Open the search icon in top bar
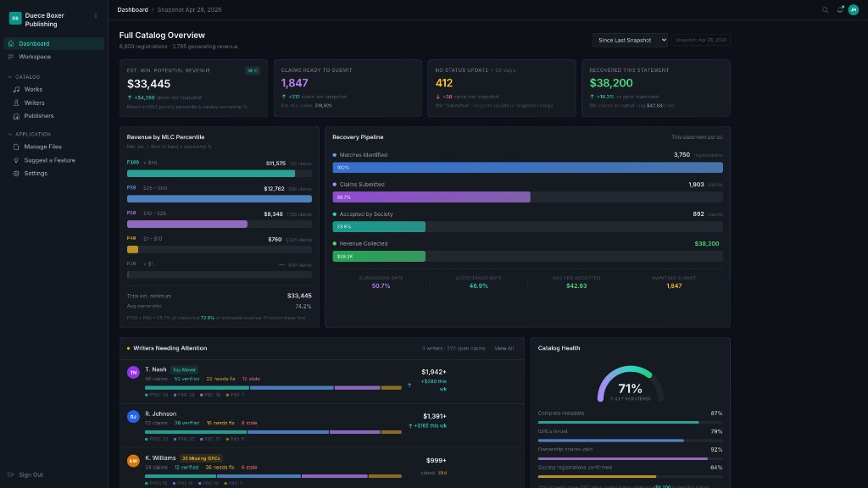 click(825, 10)
